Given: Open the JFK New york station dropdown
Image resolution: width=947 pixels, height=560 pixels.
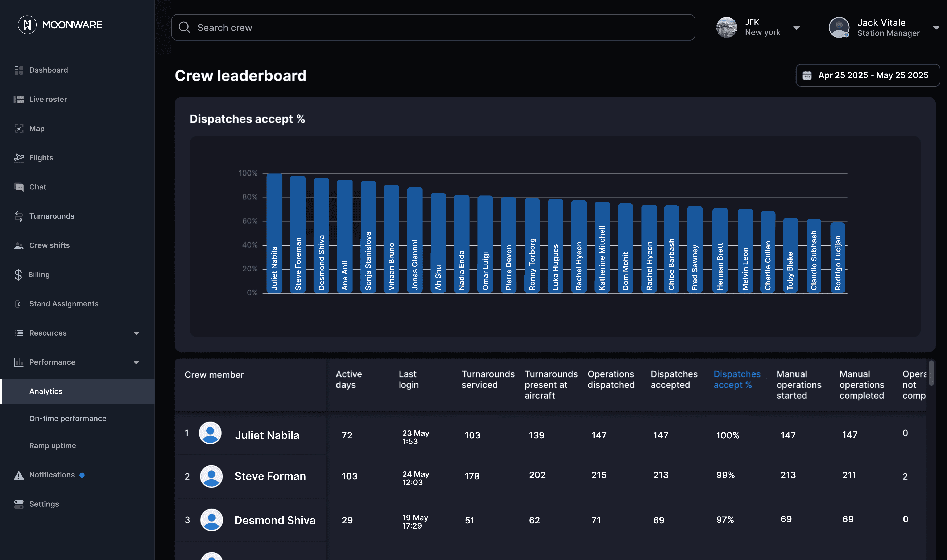Looking at the screenshot, I should [796, 28].
